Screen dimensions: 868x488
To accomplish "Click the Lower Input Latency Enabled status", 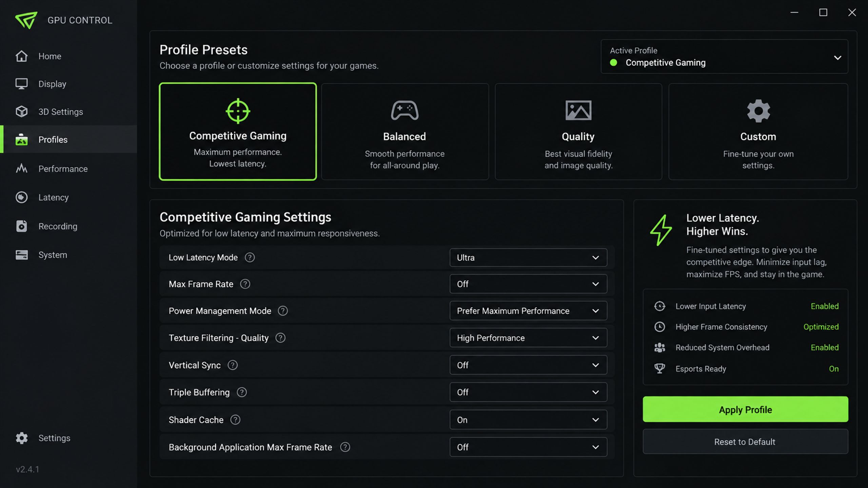I will coord(825,306).
